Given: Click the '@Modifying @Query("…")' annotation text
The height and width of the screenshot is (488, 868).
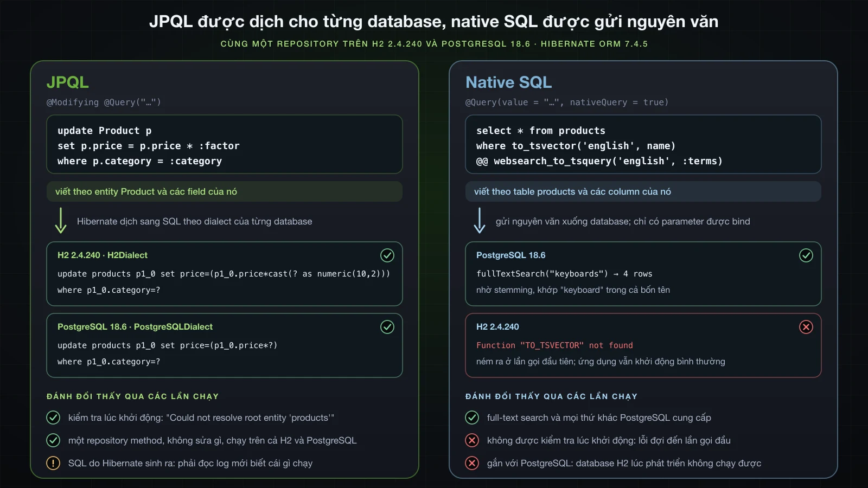Looking at the screenshot, I should (104, 102).
